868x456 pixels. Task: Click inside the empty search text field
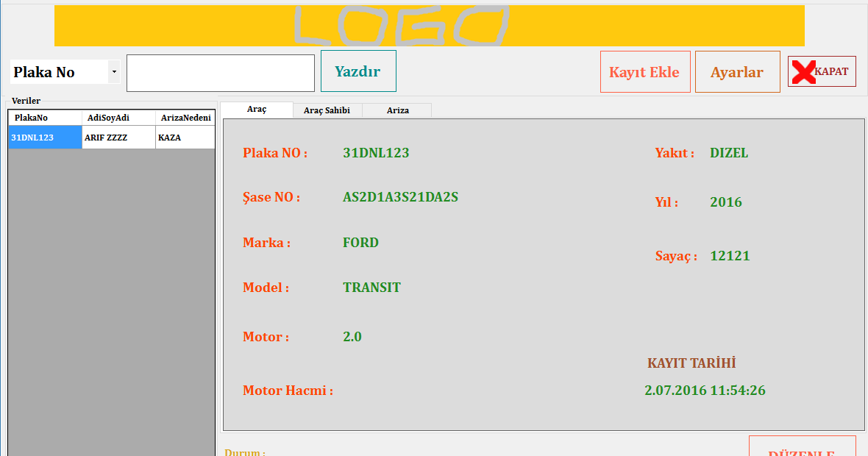coord(221,72)
